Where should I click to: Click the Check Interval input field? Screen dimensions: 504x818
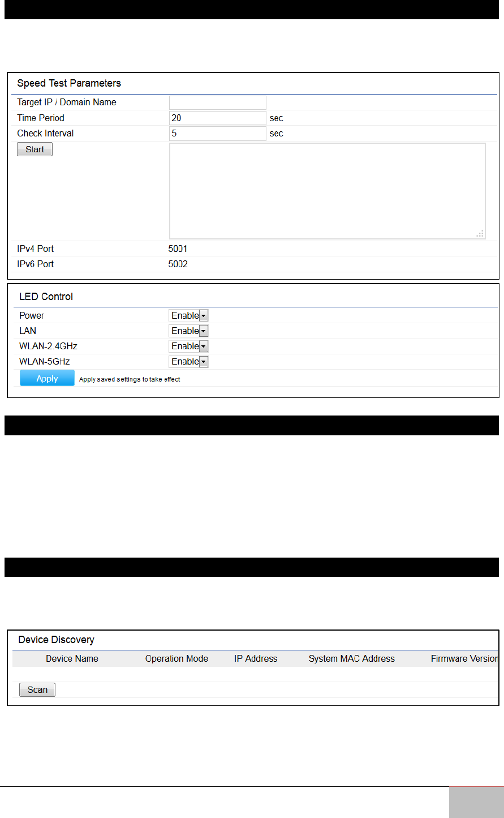click(218, 134)
